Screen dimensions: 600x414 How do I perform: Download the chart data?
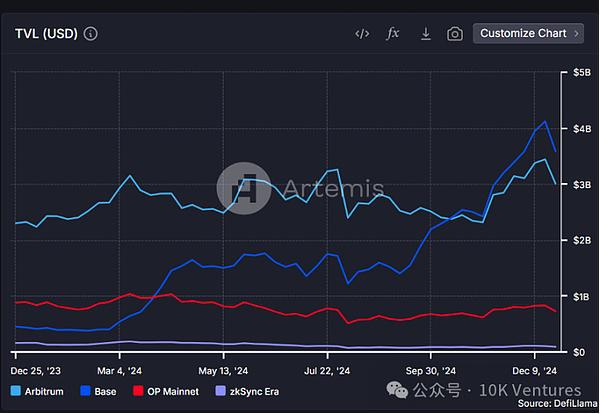pos(426,34)
